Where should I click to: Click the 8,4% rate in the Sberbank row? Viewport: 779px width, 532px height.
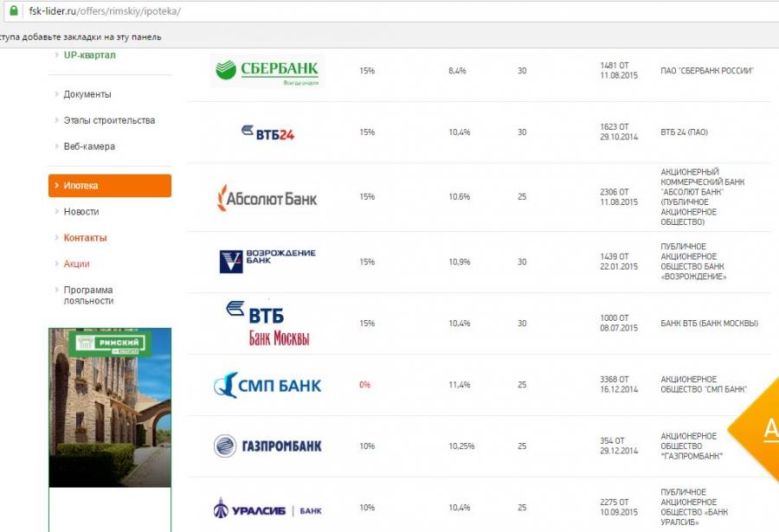pyautogui.click(x=457, y=71)
